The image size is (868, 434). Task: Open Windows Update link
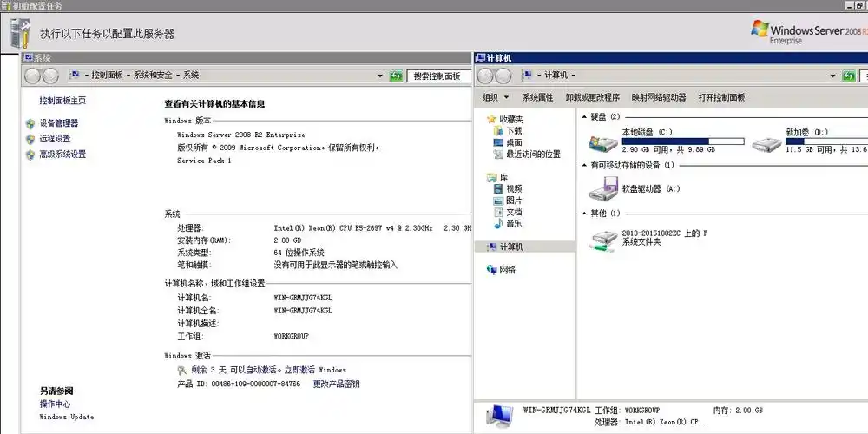click(x=67, y=417)
